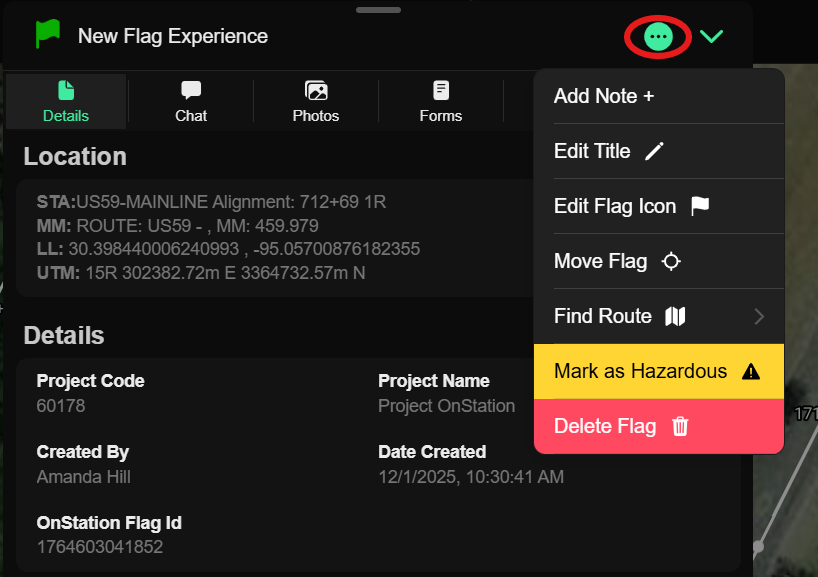Click the map icon beside Find Route

(x=676, y=316)
